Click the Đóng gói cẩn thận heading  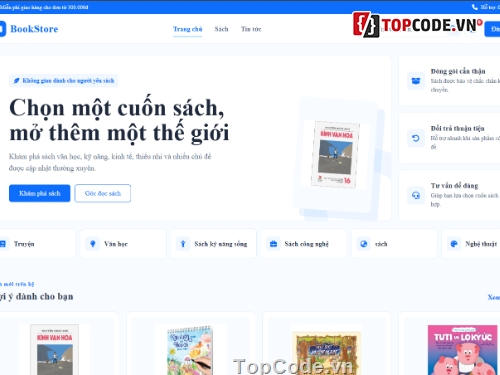click(x=458, y=71)
